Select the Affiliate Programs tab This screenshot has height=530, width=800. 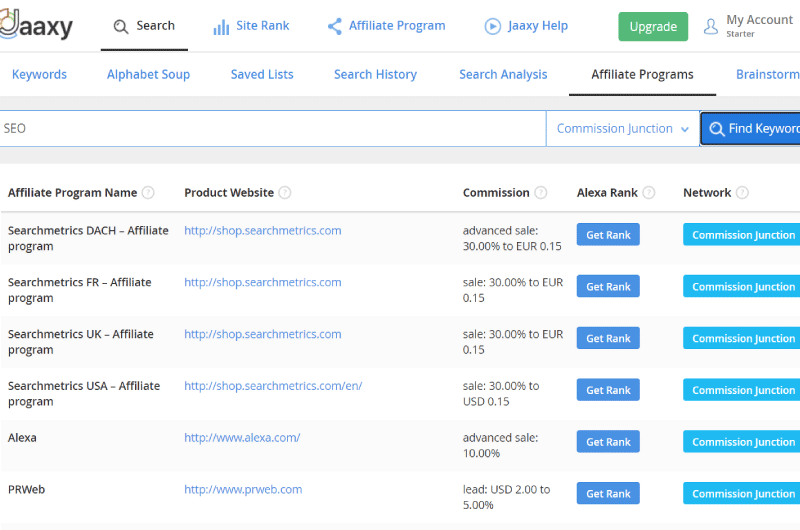[x=642, y=74]
